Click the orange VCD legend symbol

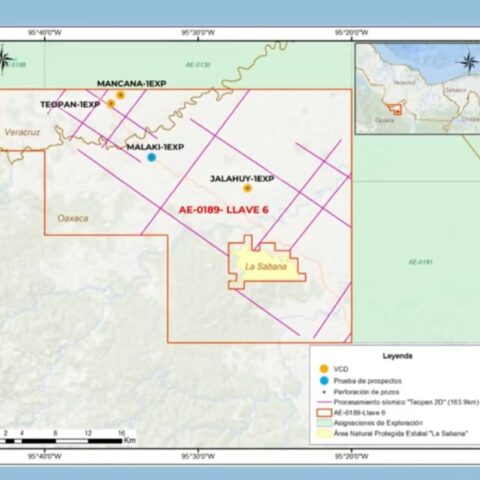pyautogui.click(x=324, y=369)
